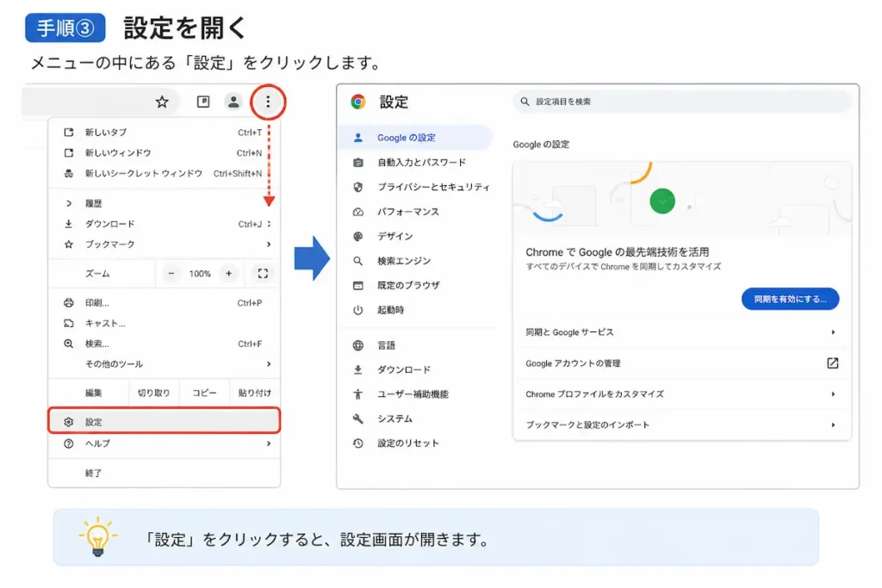Expand the ヘルプ submenu arrow
This screenshot has height=588, width=882.
269,443
